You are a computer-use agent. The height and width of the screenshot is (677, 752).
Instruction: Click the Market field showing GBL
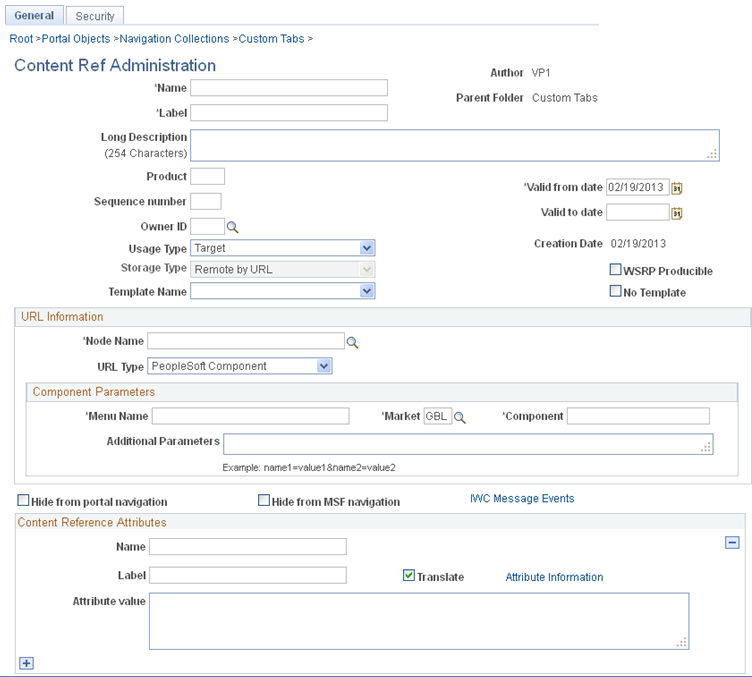click(437, 416)
